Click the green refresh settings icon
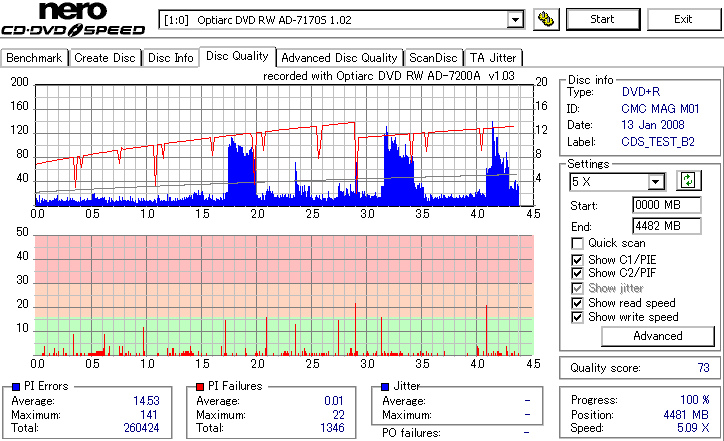The height and width of the screenshot is (441, 724). pos(688,181)
